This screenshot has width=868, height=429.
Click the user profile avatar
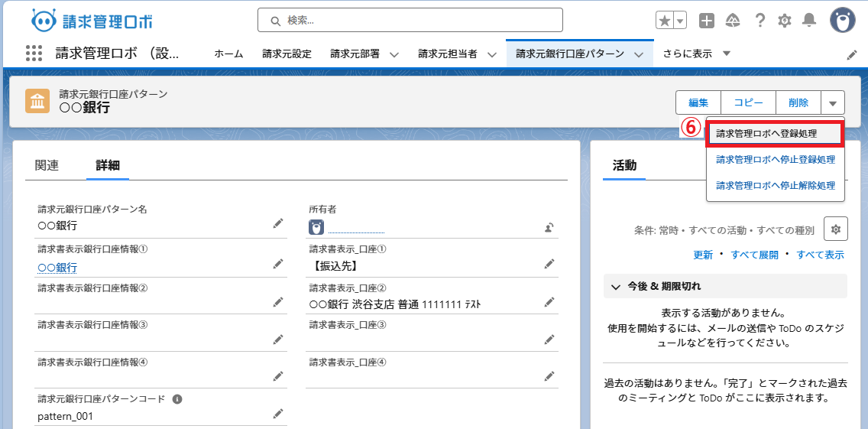[x=842, y=21]
